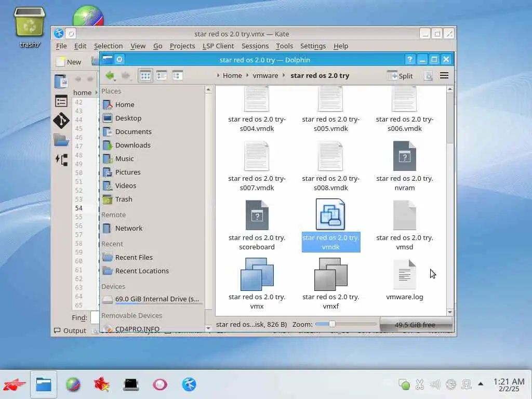Screen dimensions: 532x399
Task: Open the terminal icon in taskbar
Action: click(131, 384)
